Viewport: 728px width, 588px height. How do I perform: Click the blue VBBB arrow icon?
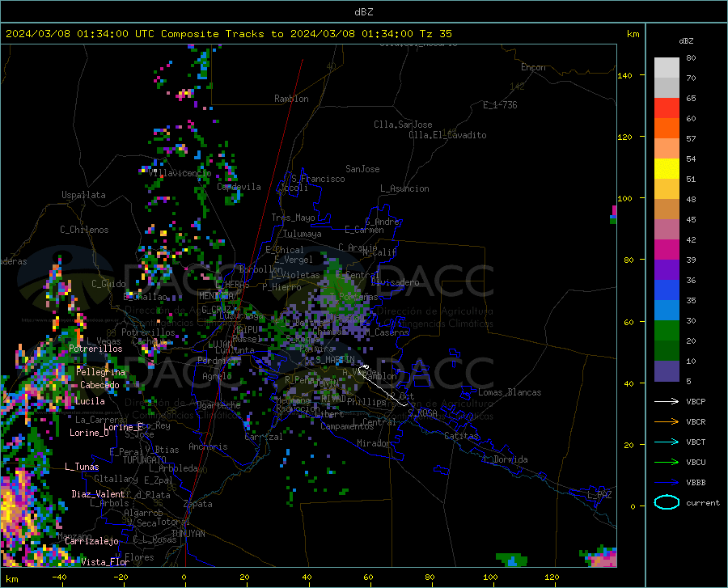(667, 482)
